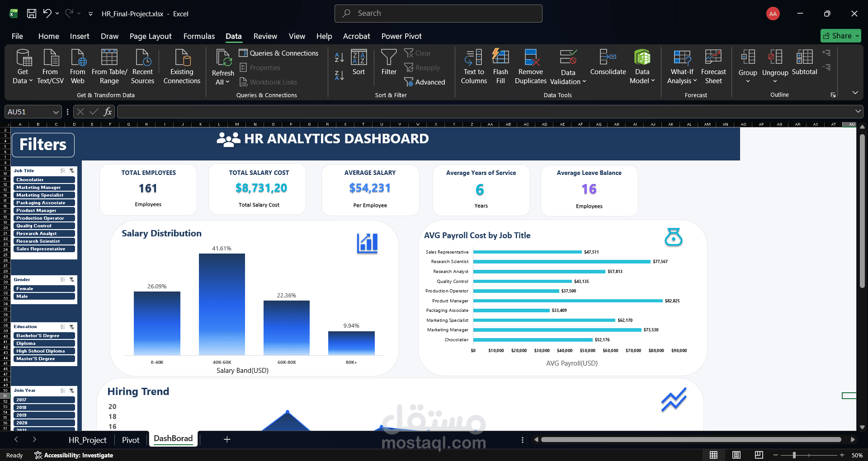Screen dimensions: 868x461
Task: Sort Z to A descending
Action: (339, 75)
